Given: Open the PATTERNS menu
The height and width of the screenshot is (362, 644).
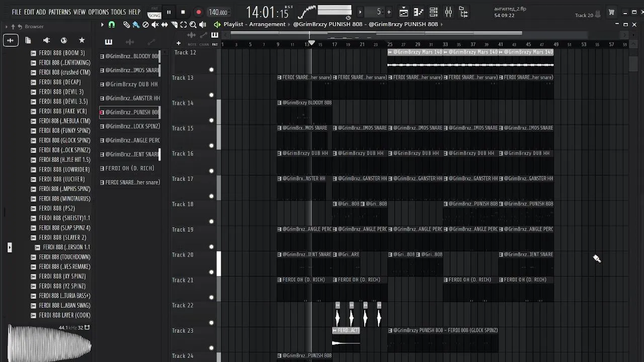Looking at the screenshot, I should 59,12.
